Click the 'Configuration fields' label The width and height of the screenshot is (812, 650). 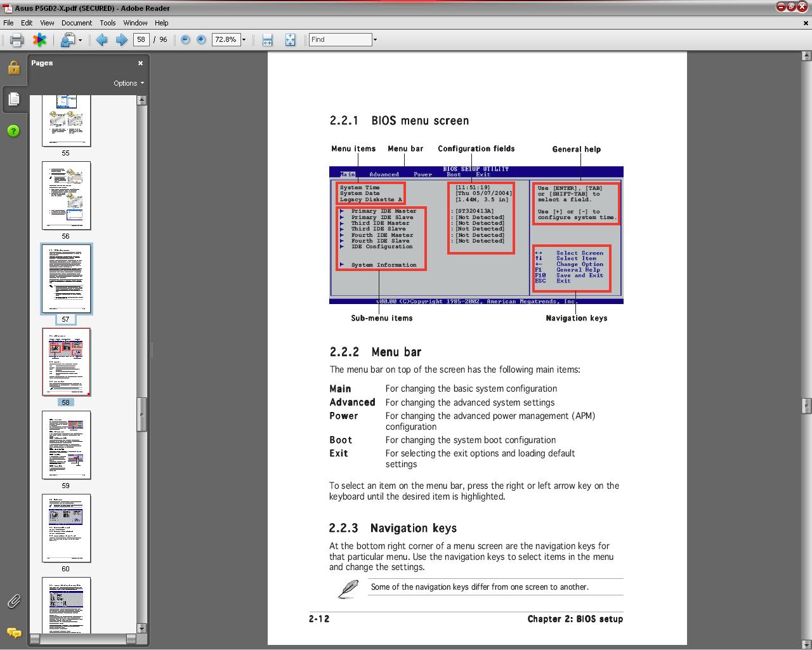click(x=476, y=149)
